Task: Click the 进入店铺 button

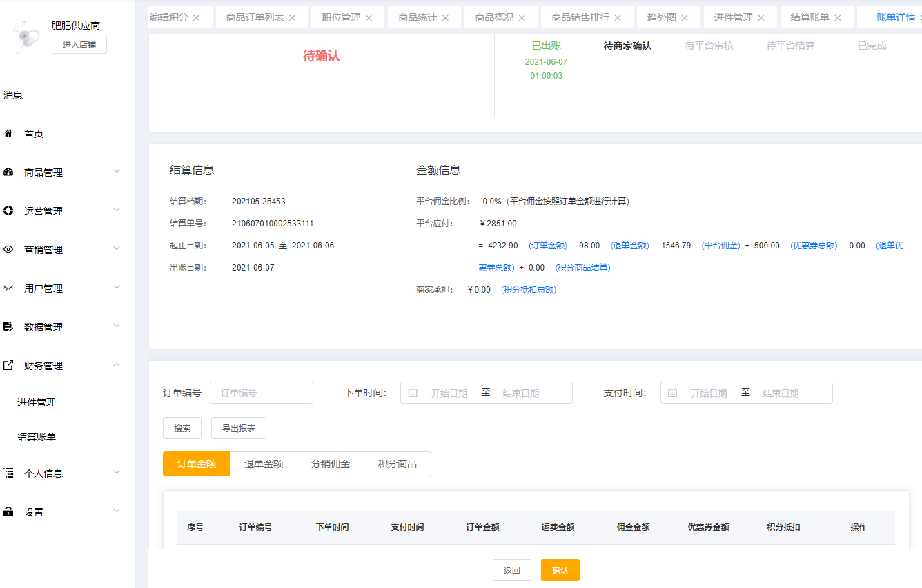Action: [x=79, y=45]
